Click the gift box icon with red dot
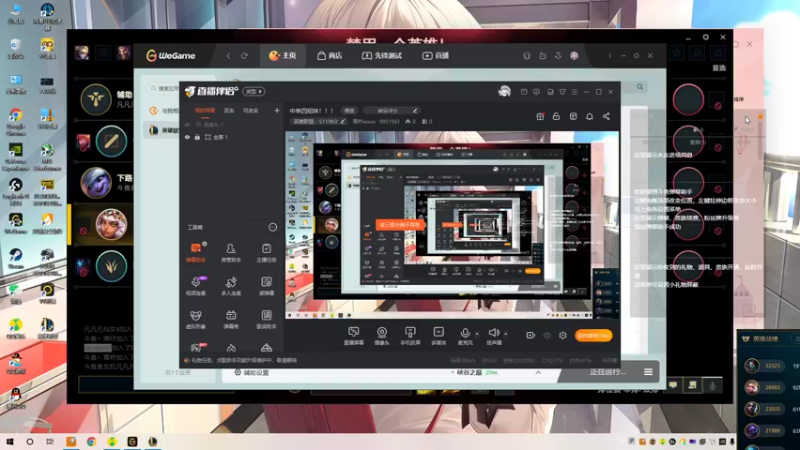 pos(540,116)
